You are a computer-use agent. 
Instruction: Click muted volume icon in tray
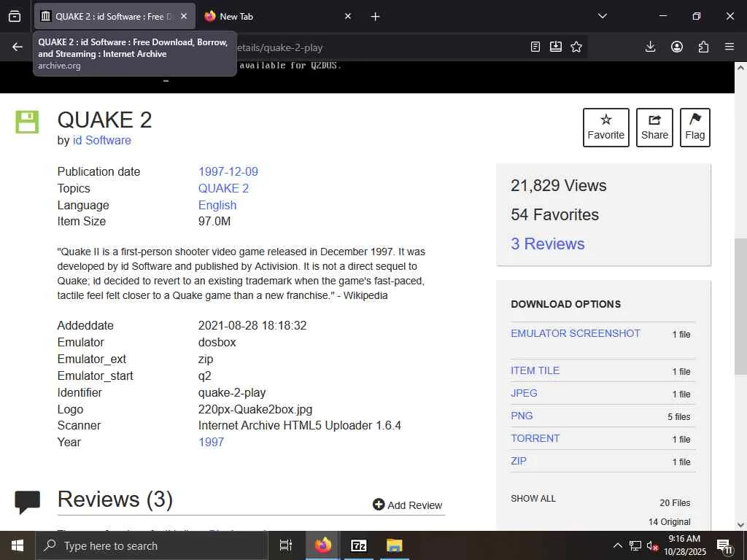[x=652, y=545]
